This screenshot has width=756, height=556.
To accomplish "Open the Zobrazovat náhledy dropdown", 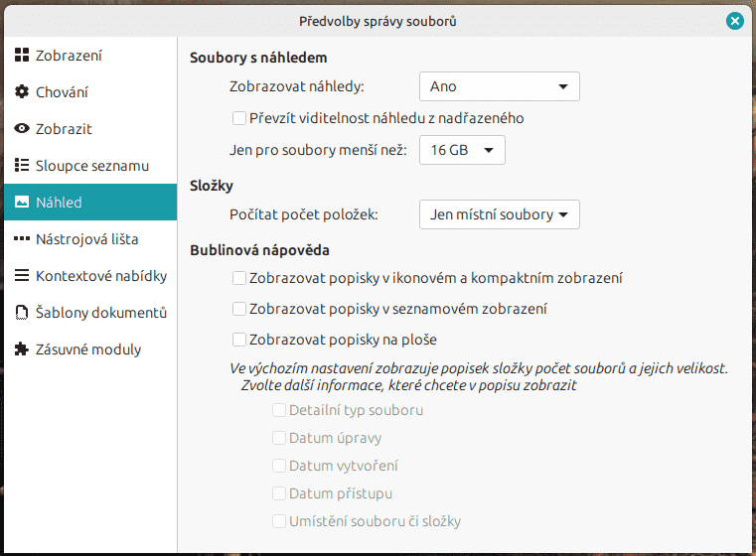I will pyautogui.click(x=499, y=86).
